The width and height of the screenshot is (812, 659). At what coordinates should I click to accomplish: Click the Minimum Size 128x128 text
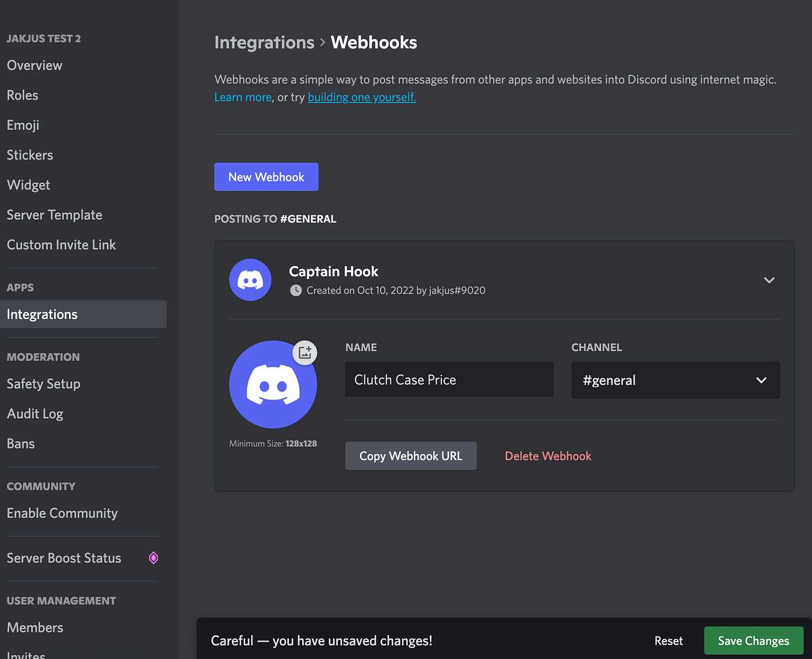coord(273,443)
